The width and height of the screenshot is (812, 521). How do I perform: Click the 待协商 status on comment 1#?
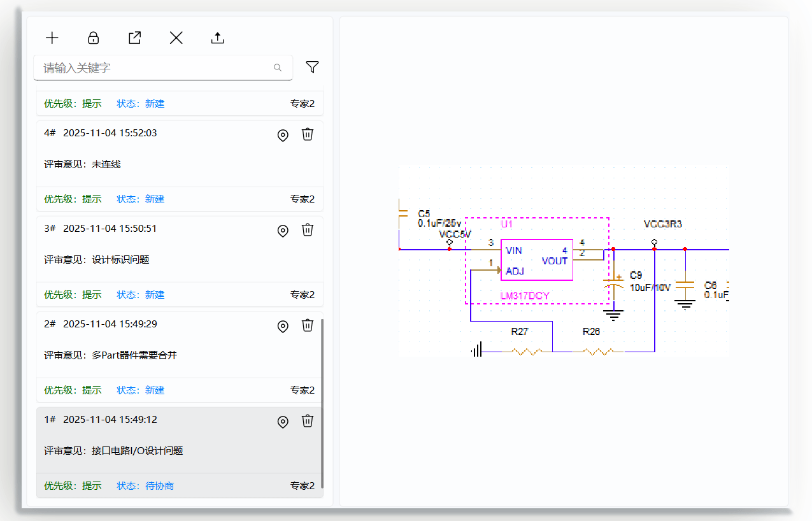click(159, 486)
